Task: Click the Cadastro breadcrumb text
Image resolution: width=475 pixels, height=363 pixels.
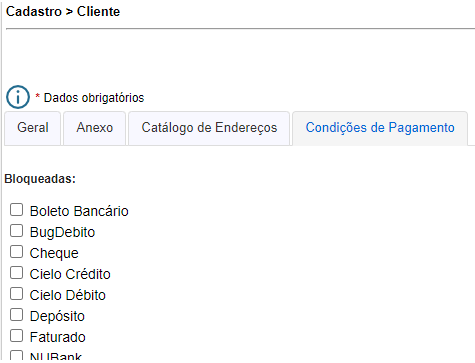Action: tap(34, 12)
